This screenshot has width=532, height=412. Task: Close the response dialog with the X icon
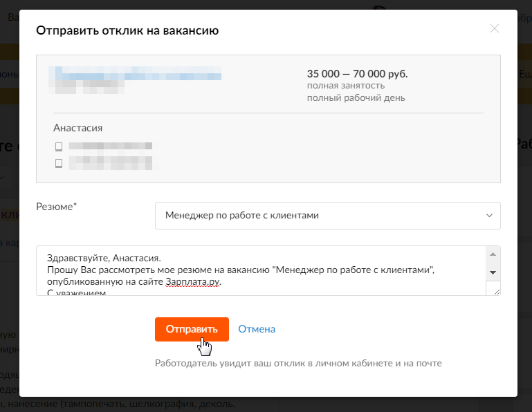click(x=495, y=28)
